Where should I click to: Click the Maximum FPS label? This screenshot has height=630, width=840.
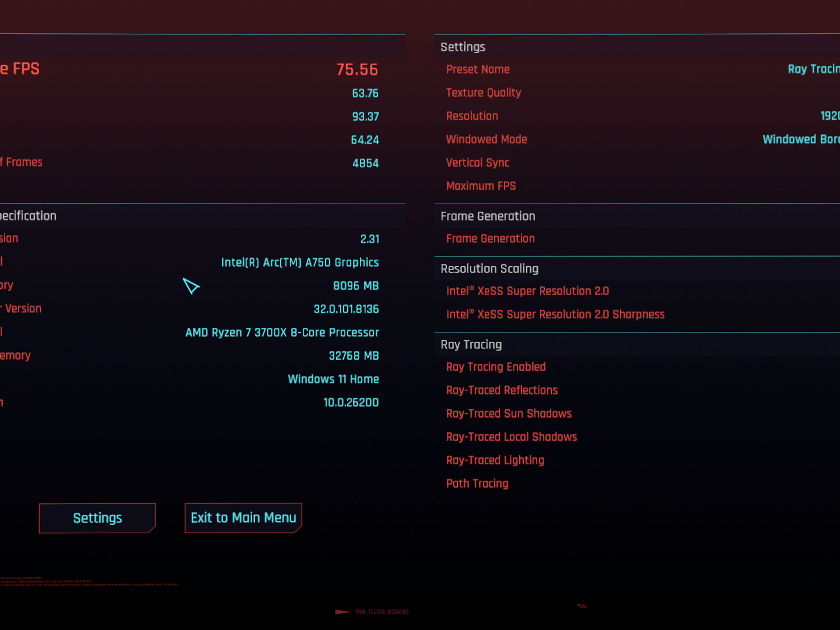[481, 186]
